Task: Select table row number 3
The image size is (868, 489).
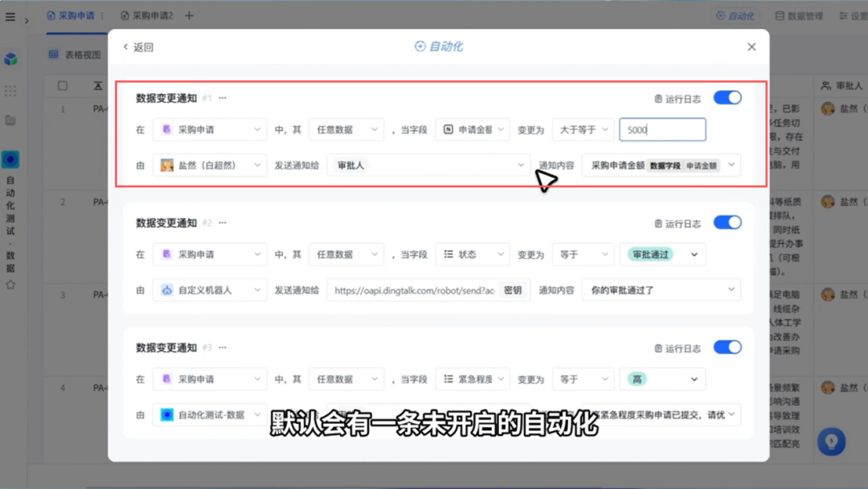Action: (63, 294)
